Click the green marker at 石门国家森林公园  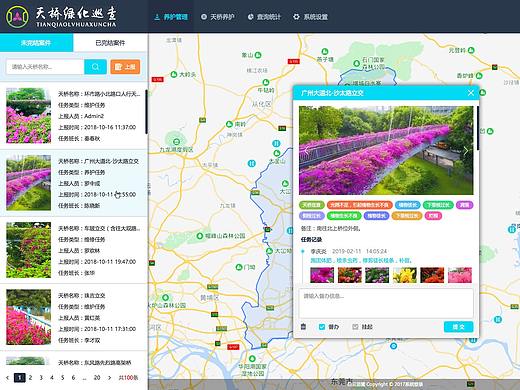[x=357, y=62]
